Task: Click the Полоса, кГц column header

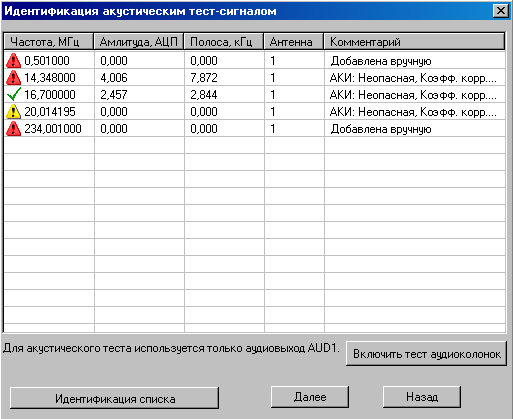Action: tap(224, 42)
